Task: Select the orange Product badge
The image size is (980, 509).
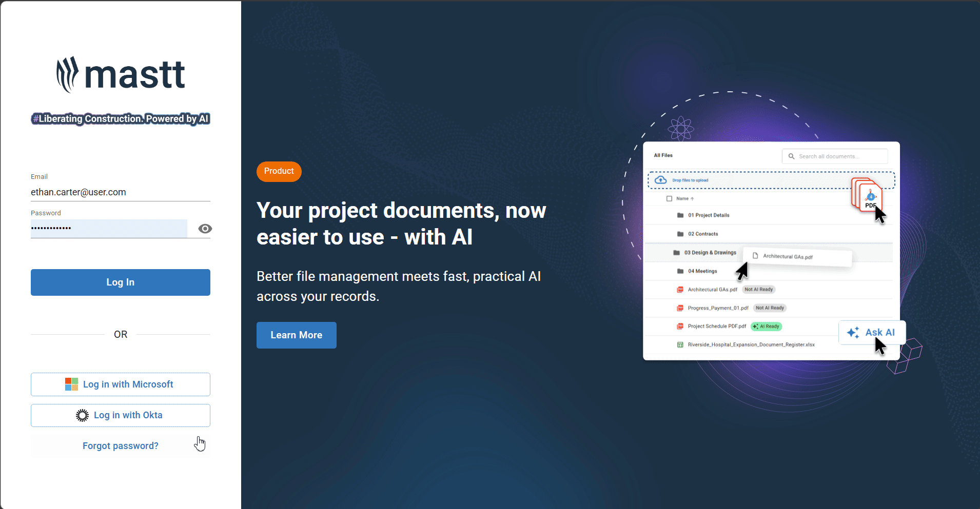Action: 279,171
